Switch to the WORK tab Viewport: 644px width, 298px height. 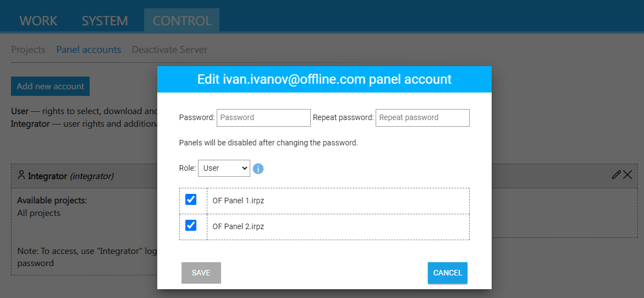[x=38, y=21]
